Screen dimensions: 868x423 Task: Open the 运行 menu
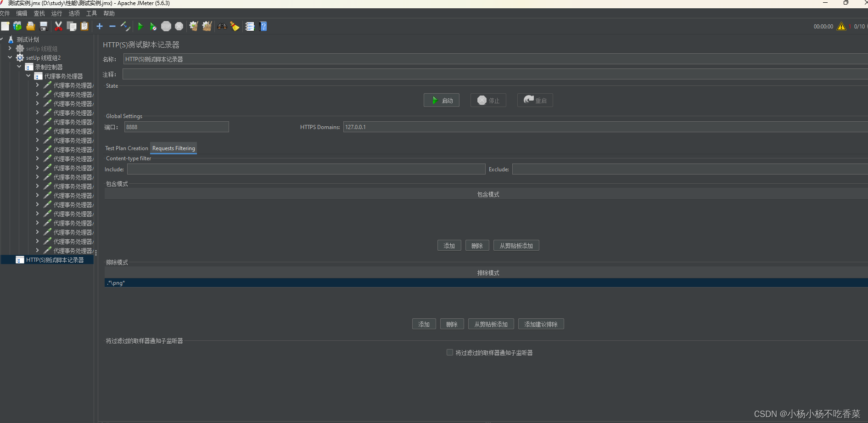56,13
